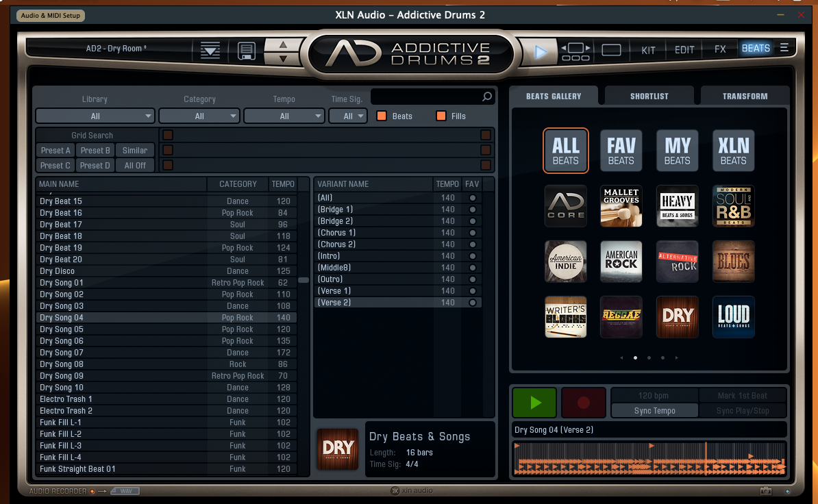
Task: Switch to the KIT page
Action: tap(649, 50)
